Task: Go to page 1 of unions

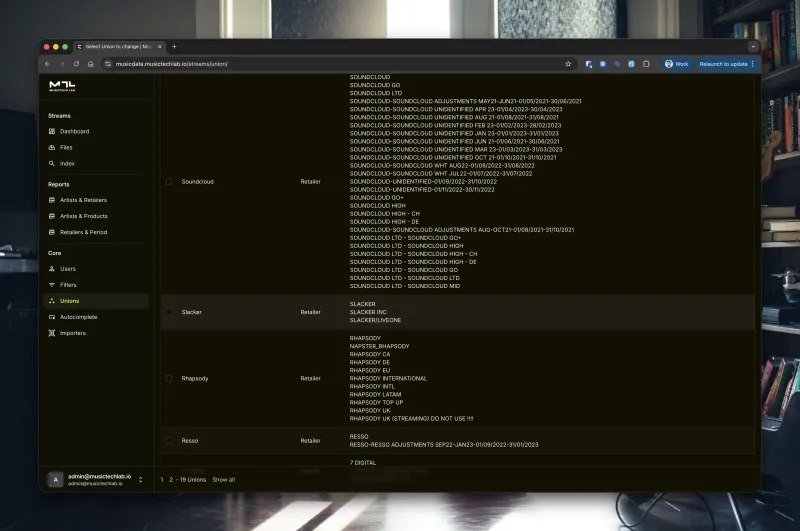Action: [x=162, y=479]
